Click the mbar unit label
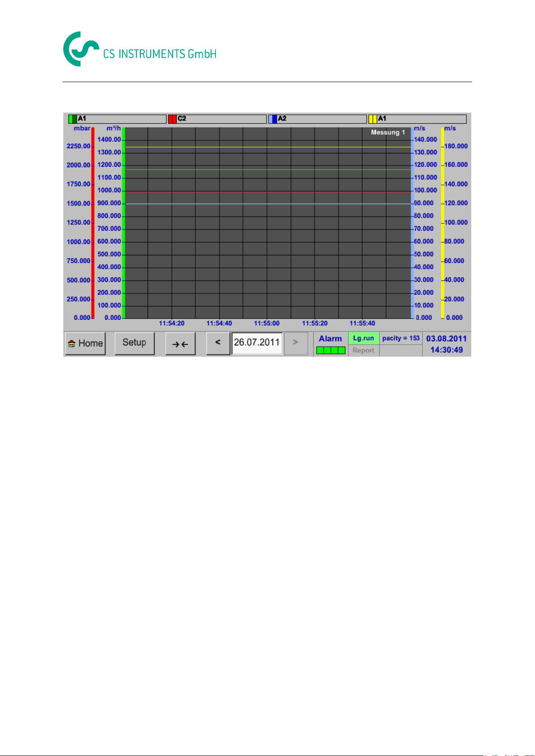 82,129
